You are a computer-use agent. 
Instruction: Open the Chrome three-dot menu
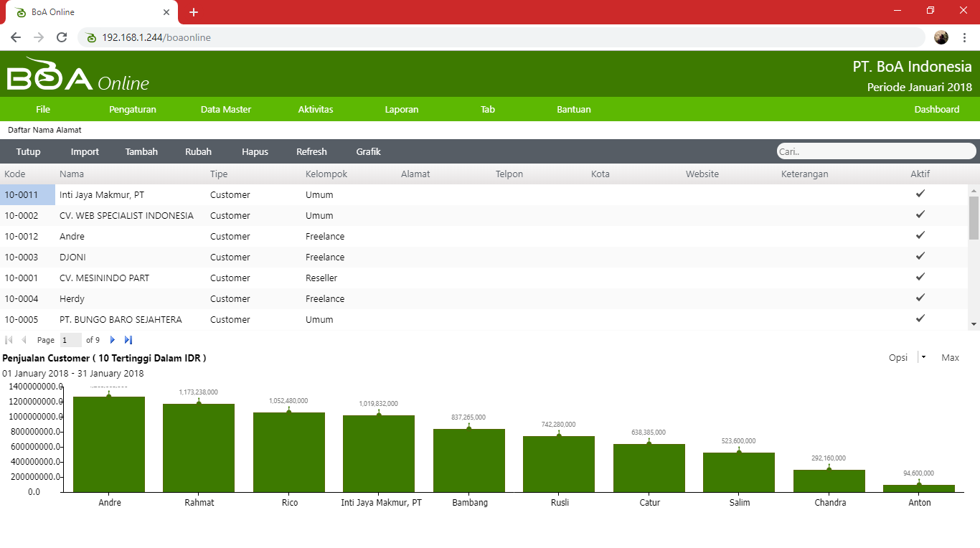(965, 37)
